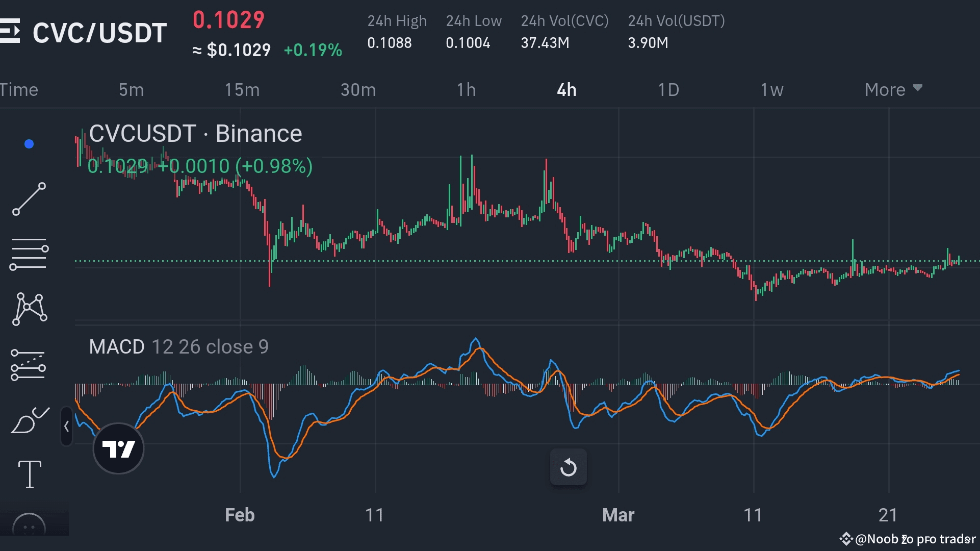Screen dimensions: 980x551
Task: Select the forecast projection tool
Action: 28,365
